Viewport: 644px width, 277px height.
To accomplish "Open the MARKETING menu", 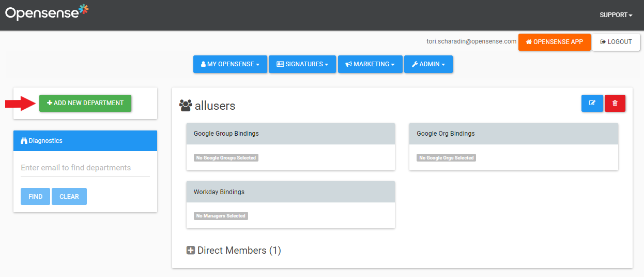I will 370,64.
